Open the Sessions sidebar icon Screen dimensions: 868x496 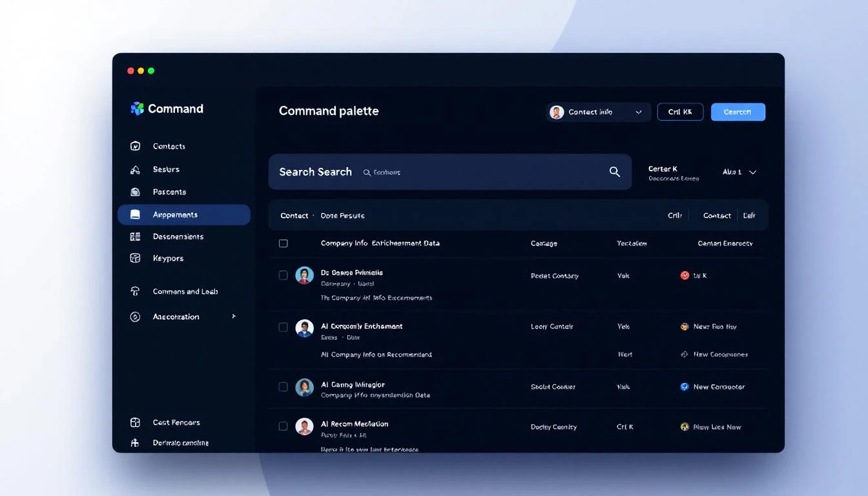pos(135,169)
